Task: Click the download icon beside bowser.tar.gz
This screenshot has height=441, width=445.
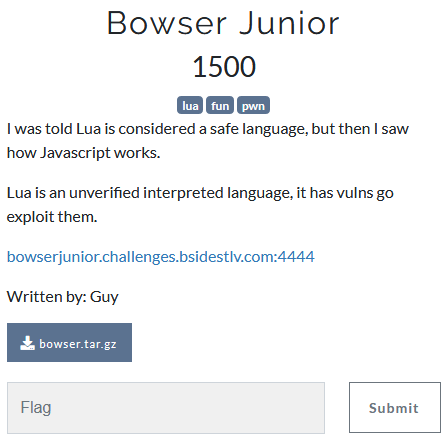Action: [27, 343]
